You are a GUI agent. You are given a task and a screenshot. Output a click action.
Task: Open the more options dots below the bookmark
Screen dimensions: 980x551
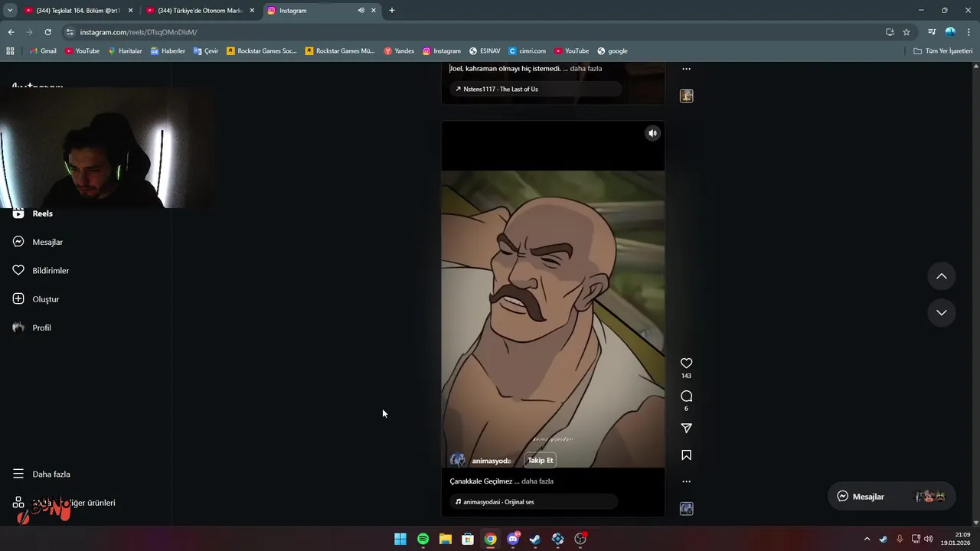[x=686, y=481]
